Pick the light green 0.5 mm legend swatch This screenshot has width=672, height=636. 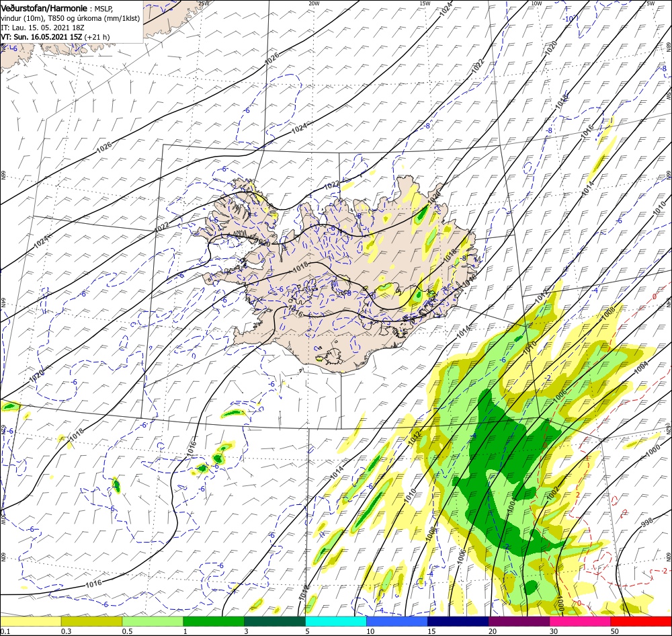coord(153,621)
